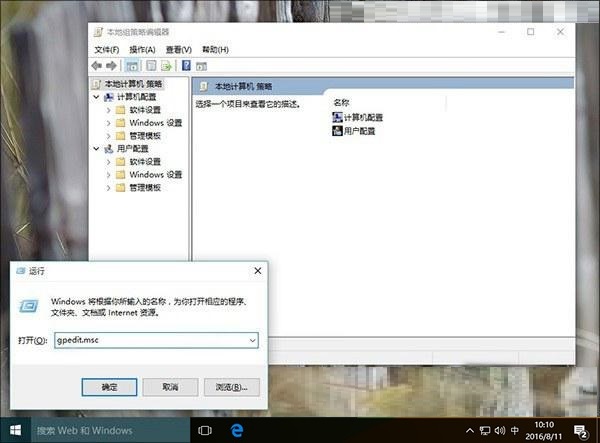
Task: Select 用户配置 in the left tree
Action: tap(132, 148)
